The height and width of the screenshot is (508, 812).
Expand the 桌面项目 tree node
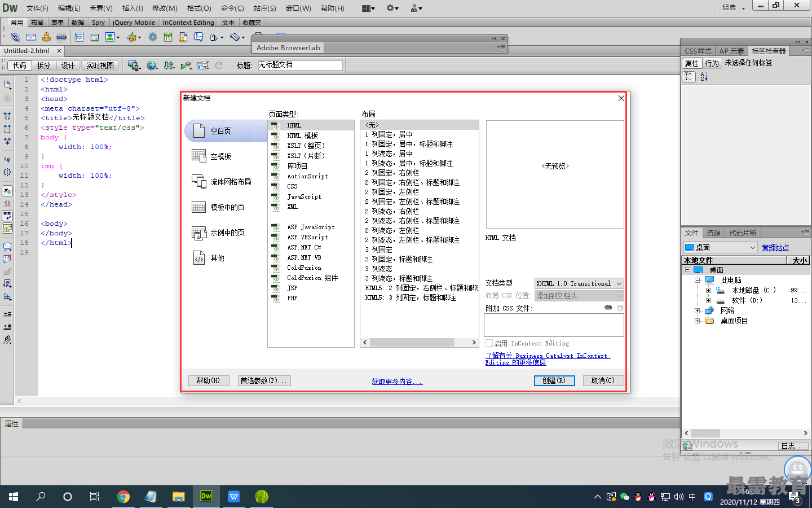pyautogui.click(x=698, y=321)
